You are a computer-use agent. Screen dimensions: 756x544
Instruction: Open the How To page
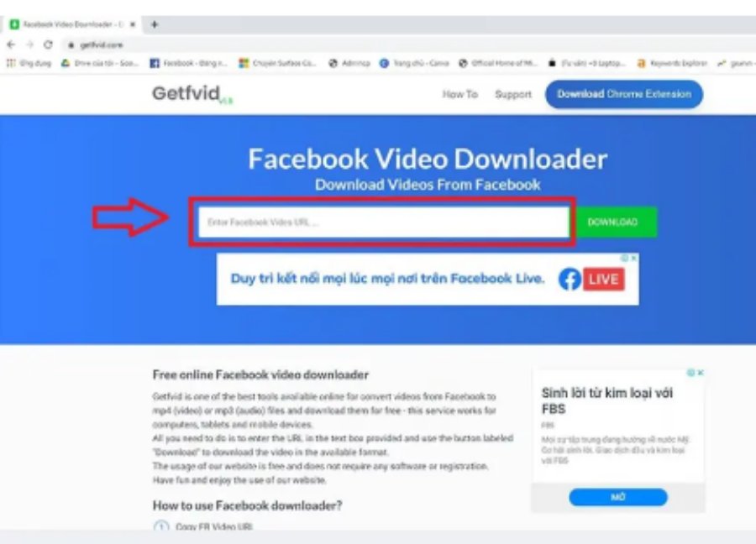pyautogui.click(x=460, y=94)
